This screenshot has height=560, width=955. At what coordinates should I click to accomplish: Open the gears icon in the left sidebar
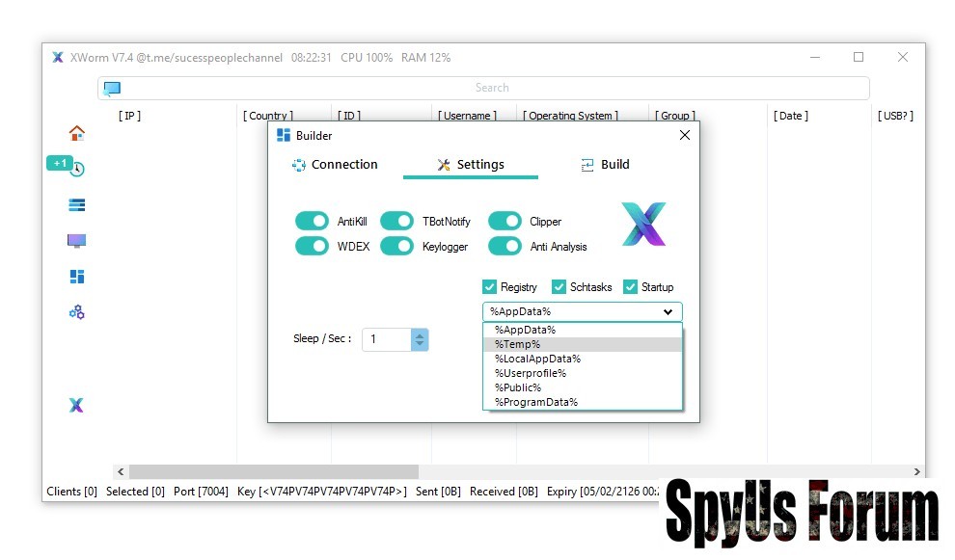tap(77, 312)
